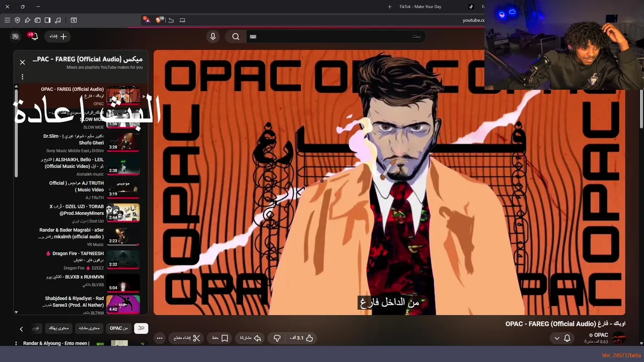Click the Create plus button on YouTube
This screenshot has height=362, width=644.
58,36
